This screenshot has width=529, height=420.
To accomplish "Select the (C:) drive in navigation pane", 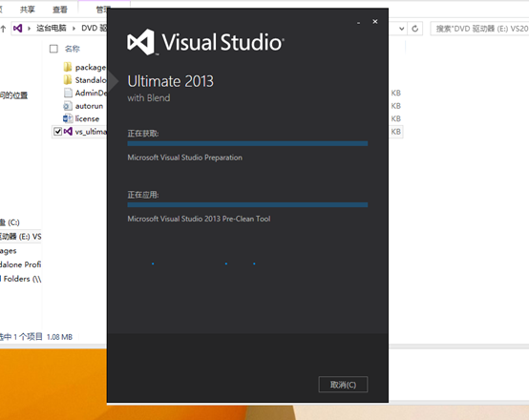I will [x=11, y=222].
